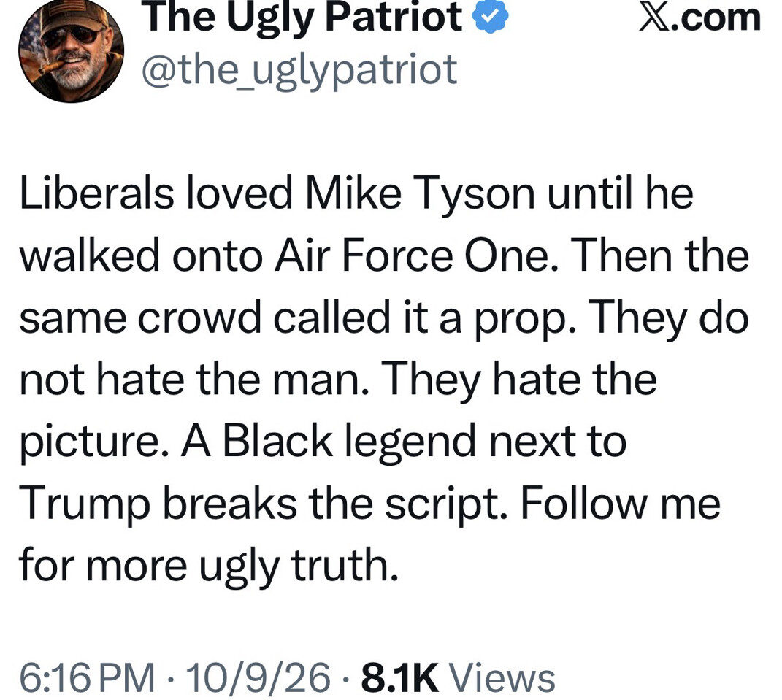Open the 8.1K view count
The width and height of the screenshot is (782, 700).
[x=400, y=677]
